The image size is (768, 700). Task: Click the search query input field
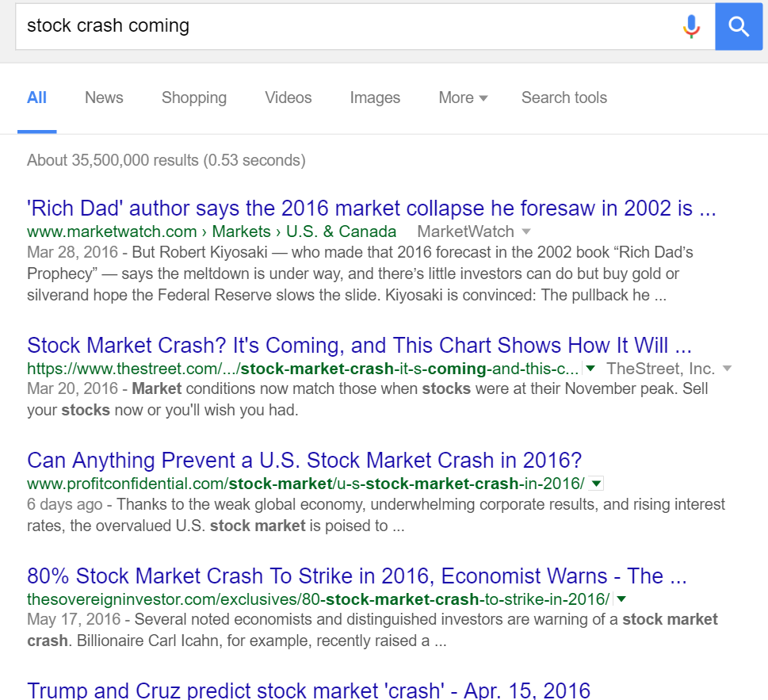coord(341,26)
